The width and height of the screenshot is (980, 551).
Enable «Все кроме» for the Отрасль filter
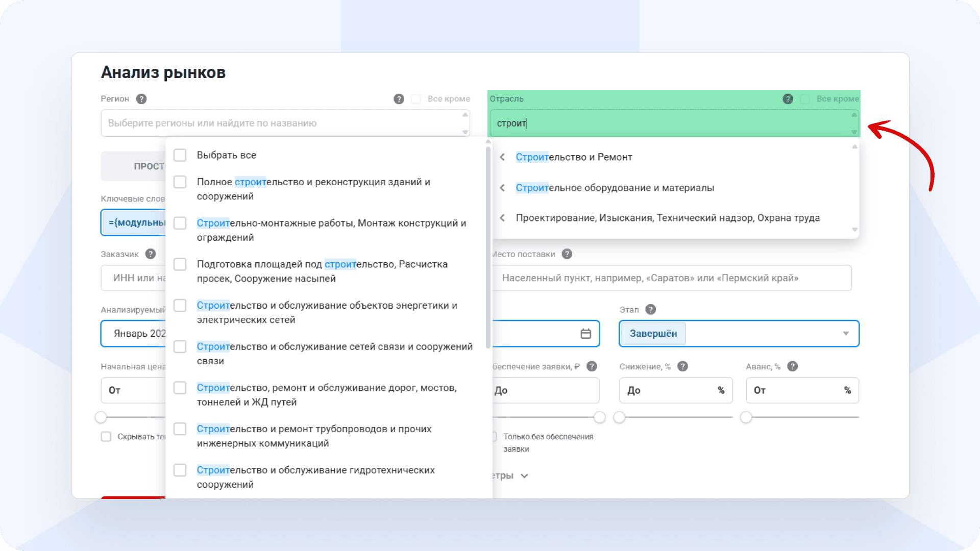pyautogui.click(x=805, y=98)
